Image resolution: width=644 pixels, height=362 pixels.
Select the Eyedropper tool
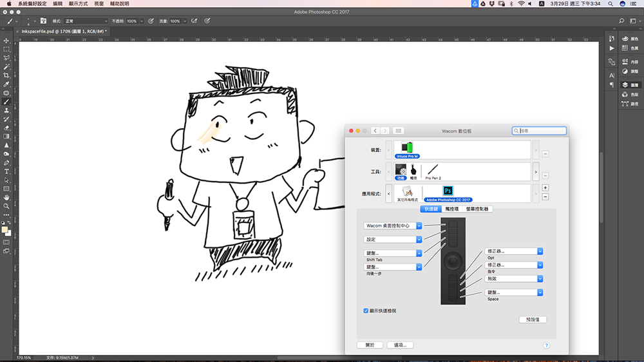pos(6,84)
